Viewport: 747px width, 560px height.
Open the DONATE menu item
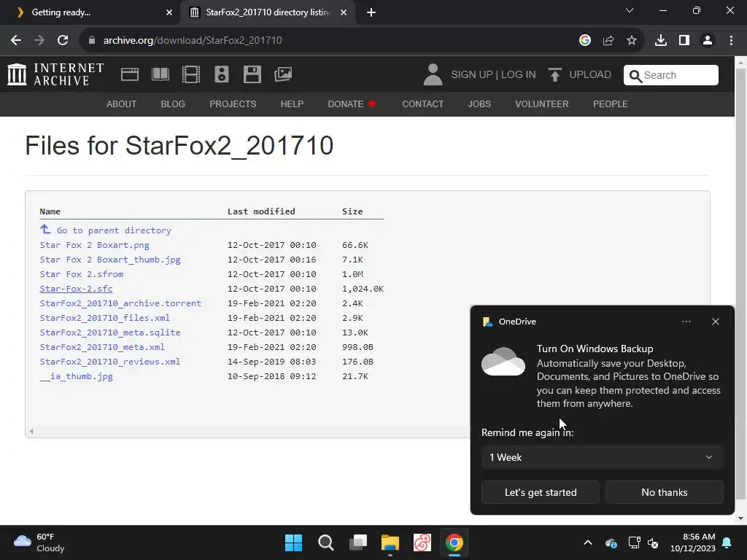tap(351, 104)
